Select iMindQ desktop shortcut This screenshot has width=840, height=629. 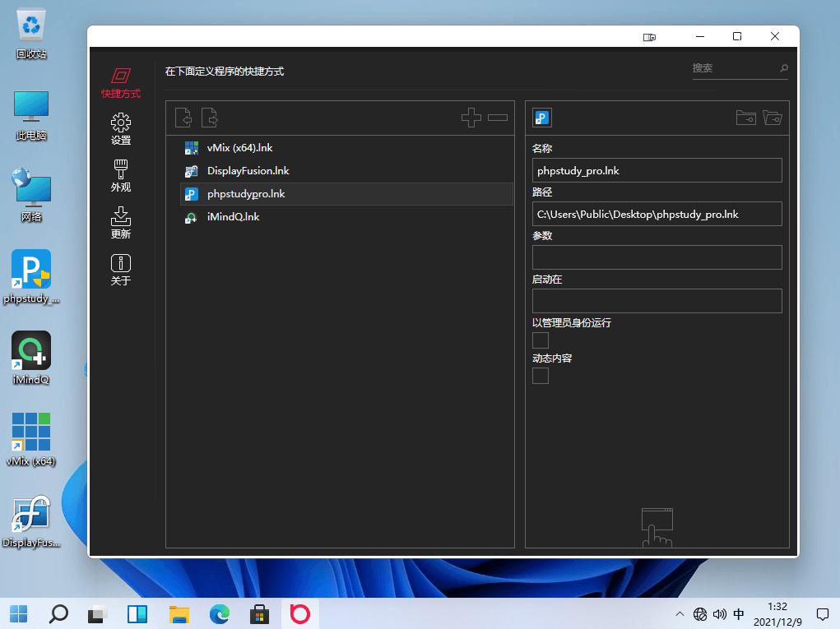pyautogui.click(x=31, y=358)
